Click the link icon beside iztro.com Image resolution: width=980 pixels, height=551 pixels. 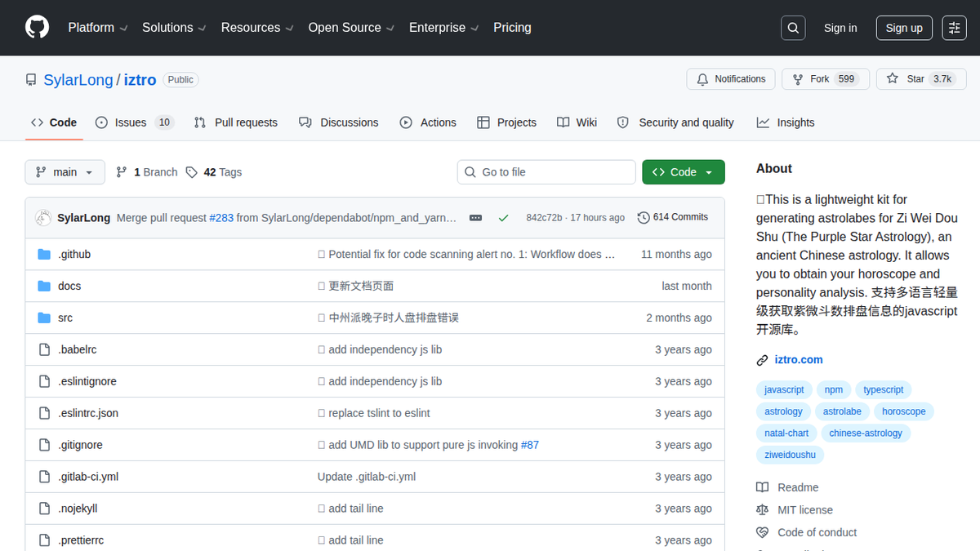pyautogui.click(x=762, y=360)
